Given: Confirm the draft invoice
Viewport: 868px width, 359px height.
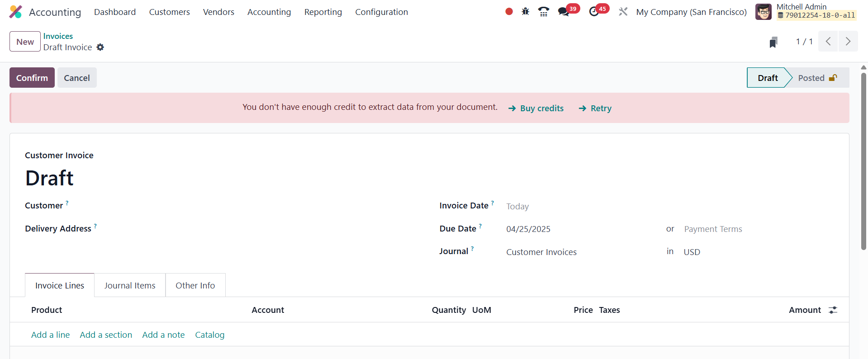Looking at the screenshot, I should coord(32,78).
